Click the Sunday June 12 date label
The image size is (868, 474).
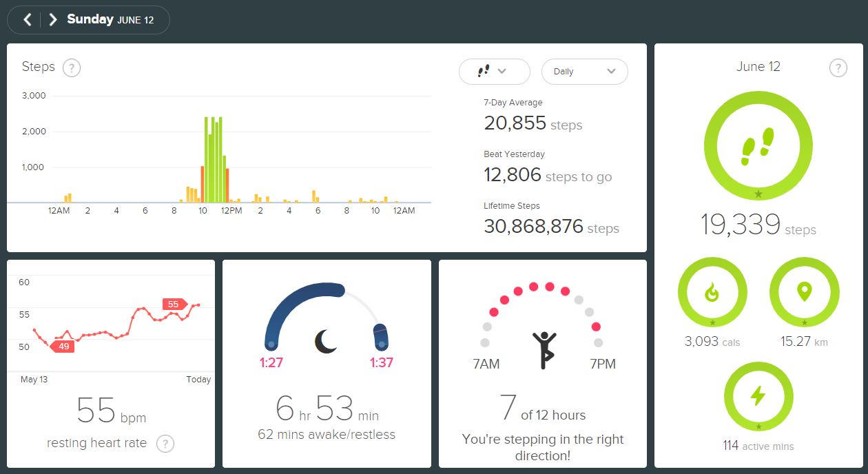click(x=110, y=19)
